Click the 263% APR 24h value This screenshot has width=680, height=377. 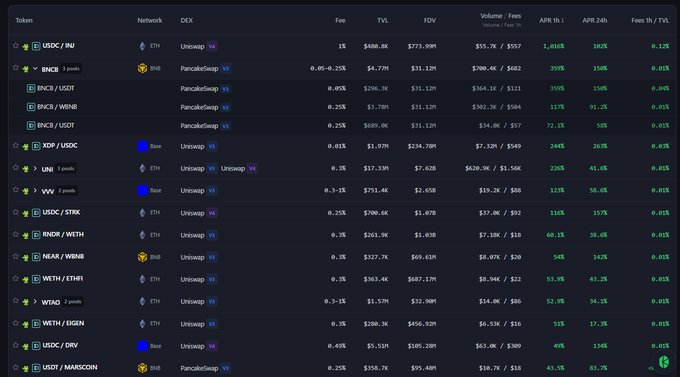coord(600,146)
